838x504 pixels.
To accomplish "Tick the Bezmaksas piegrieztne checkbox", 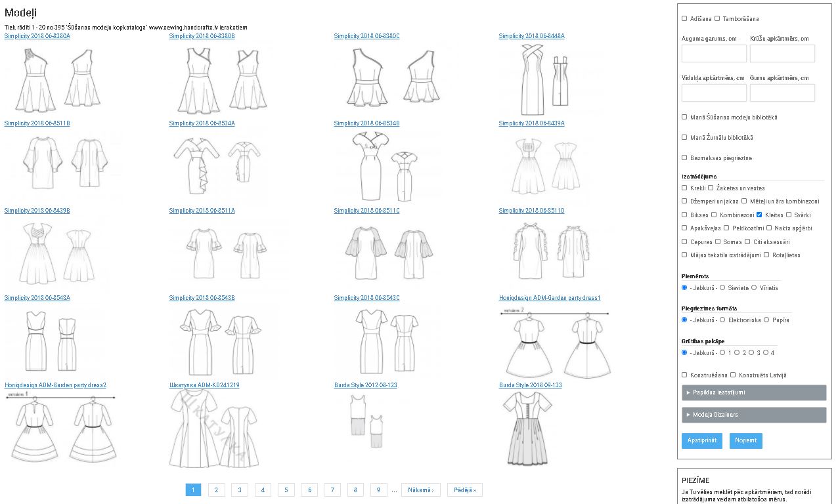I will click(685, 158).
